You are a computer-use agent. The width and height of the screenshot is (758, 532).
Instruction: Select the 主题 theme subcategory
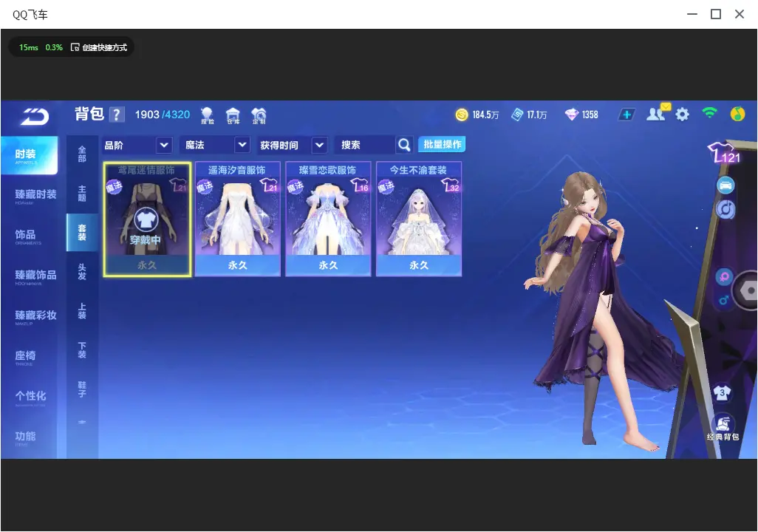[82, 194]
